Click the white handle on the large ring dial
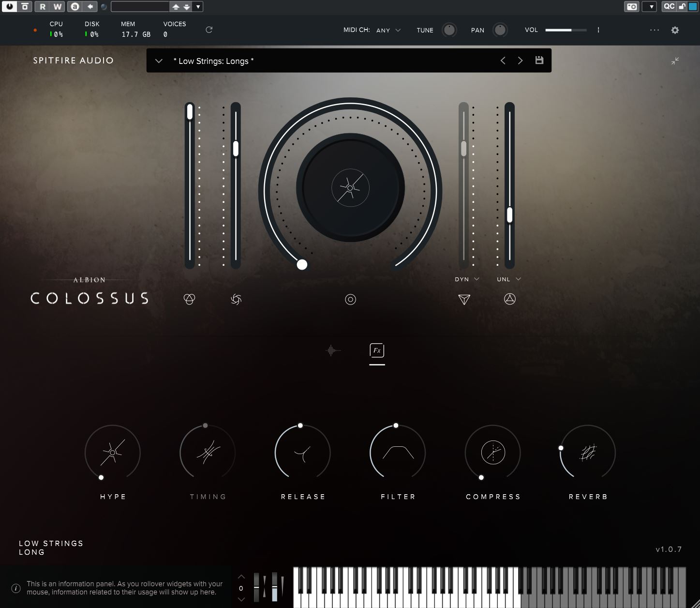700x608 pixels. (302, 264)
